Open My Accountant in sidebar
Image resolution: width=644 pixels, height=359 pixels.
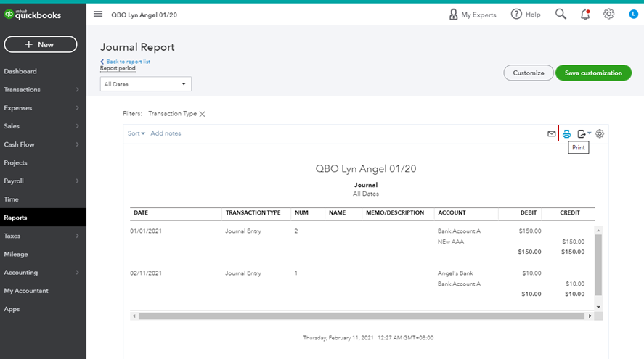pos(26,291)
